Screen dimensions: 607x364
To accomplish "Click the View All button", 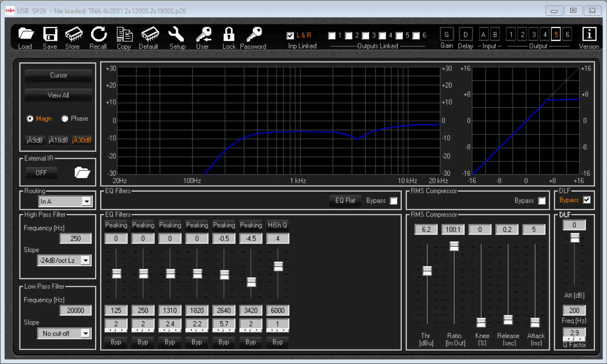I will click(x=58, y=95).
